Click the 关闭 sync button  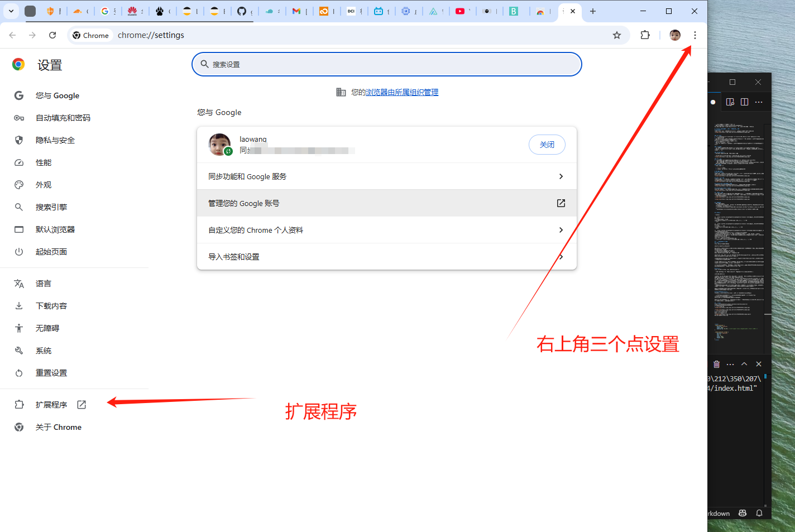(x=547, y=145)
